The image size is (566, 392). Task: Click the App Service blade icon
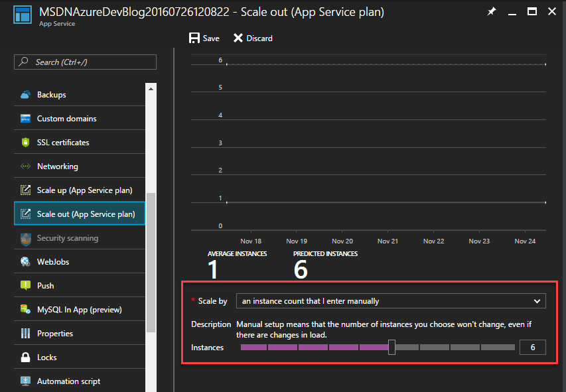pyautogui.click(x=23, y=15)
